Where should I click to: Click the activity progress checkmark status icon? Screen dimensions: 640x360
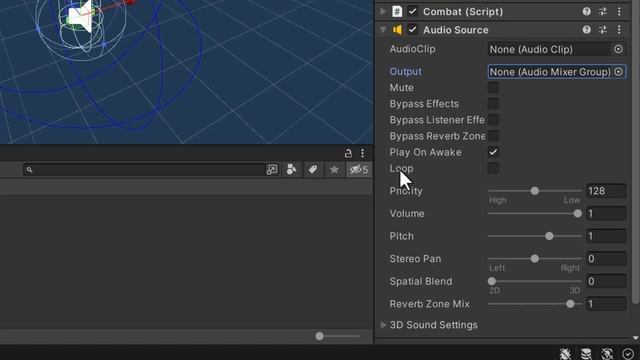tap(628, 353)
